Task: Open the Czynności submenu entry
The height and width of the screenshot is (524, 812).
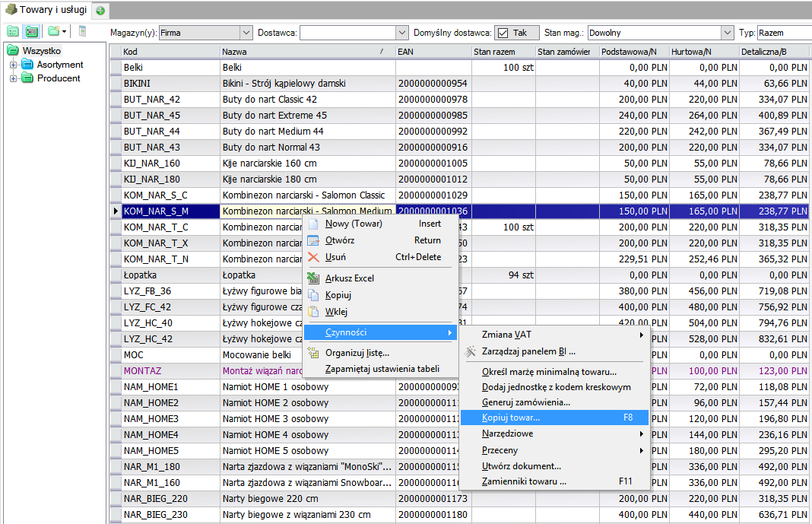Action: tap(380, 332)
